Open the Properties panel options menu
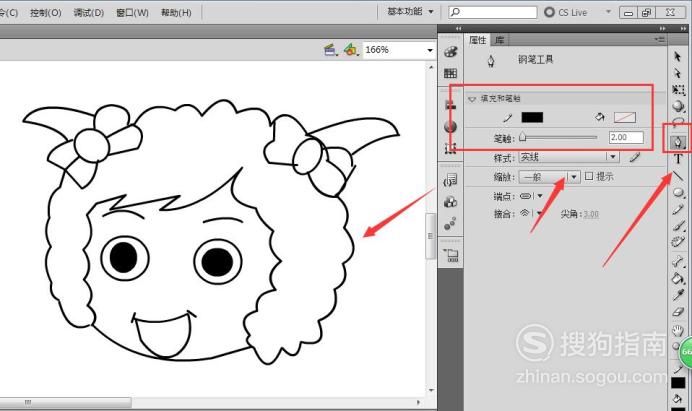692x411 pixels. [660, 40]
